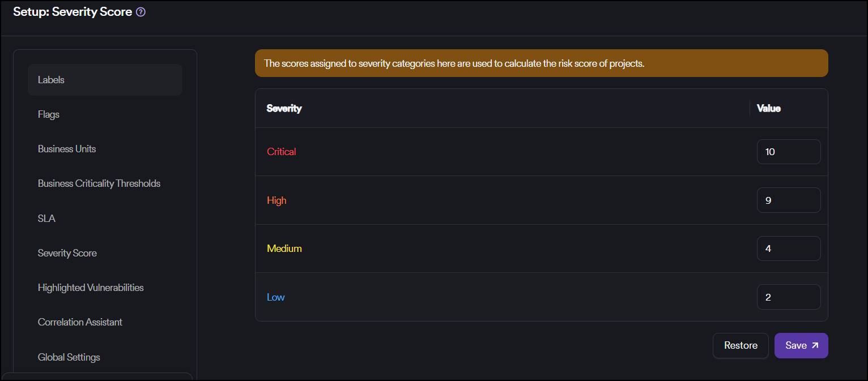Go to the Flags settings page
Image resolution: width=868 pixels, height=381 pixels.
point(49,114)
